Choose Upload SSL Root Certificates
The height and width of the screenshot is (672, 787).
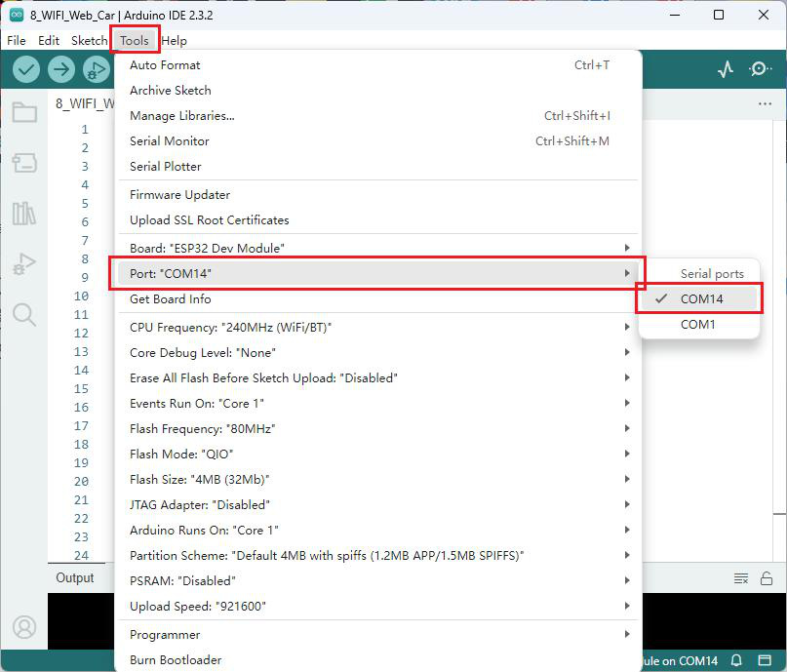click(378, 219)
